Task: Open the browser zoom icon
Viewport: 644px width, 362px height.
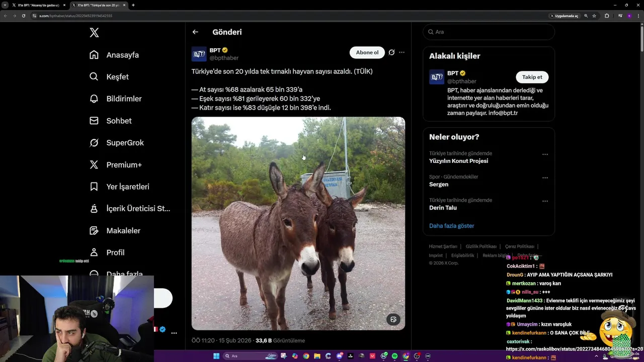Action: click(x=586, y=16)
